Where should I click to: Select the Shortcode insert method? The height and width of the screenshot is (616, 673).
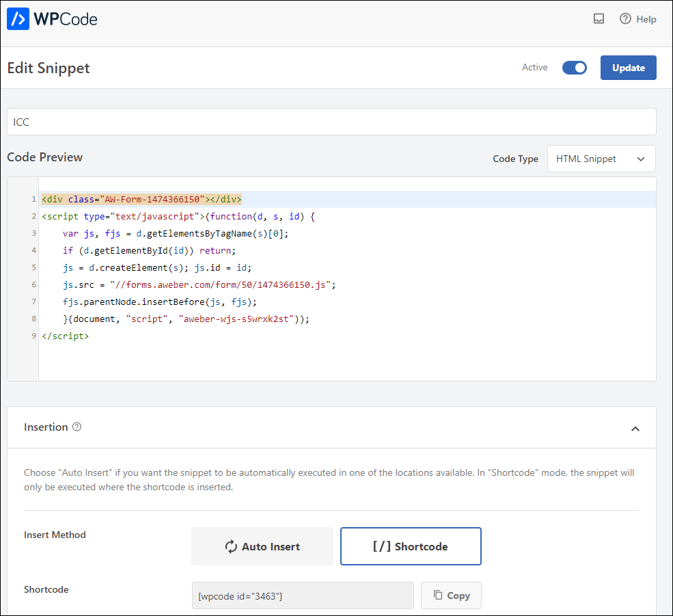click(x=411, y=546)
